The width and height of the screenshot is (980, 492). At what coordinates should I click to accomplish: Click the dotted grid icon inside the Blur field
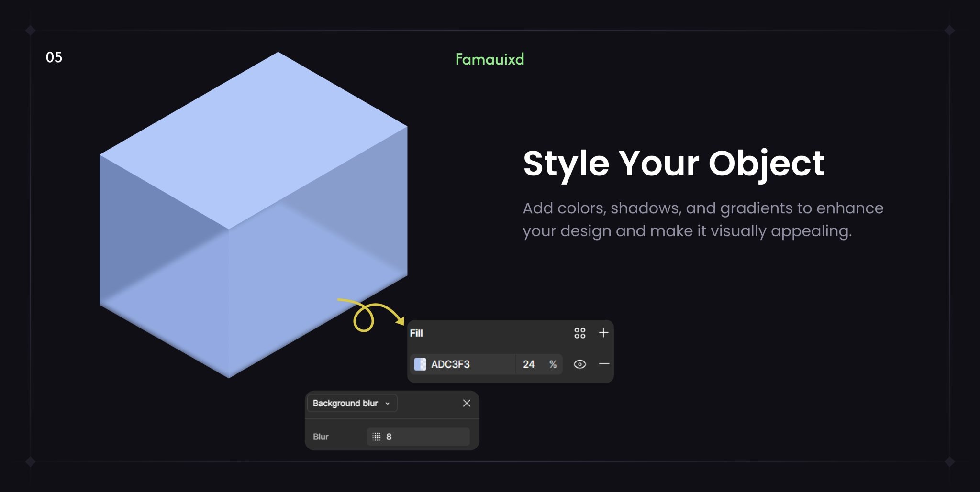[376, 436]
